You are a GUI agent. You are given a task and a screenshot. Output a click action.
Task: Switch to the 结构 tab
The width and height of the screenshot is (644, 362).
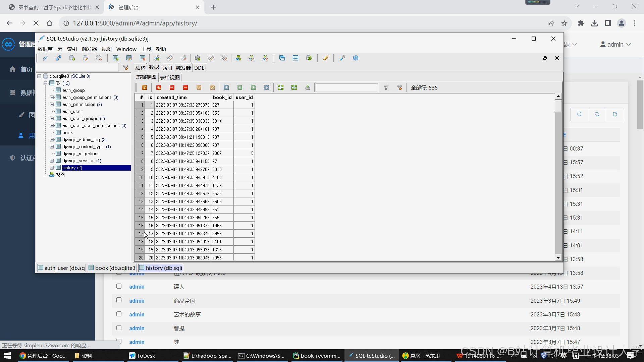pyautogui.click(x=140, y=68)
